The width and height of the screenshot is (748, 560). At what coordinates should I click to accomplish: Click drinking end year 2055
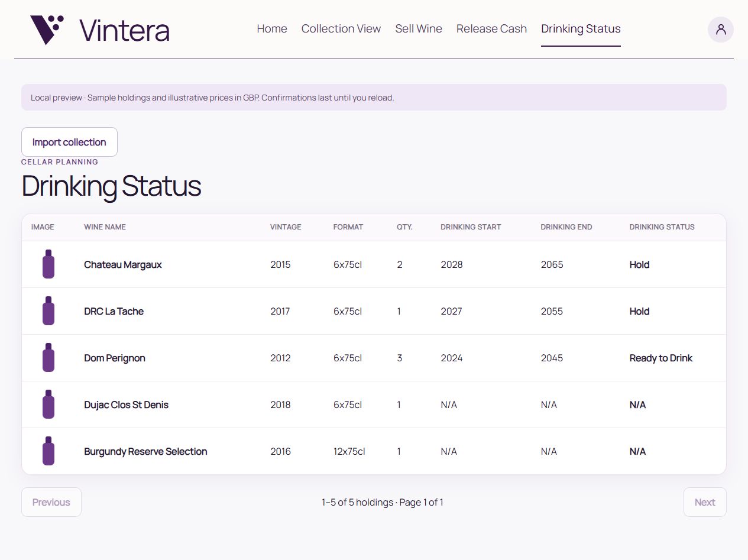(x=552, y=311)
